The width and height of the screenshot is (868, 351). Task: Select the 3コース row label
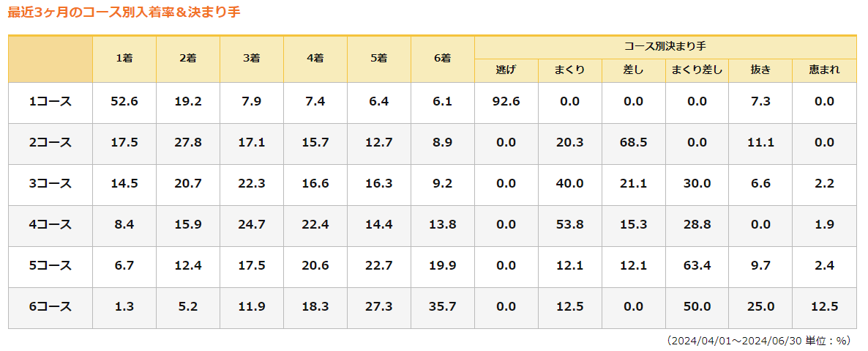pos(50,184)
